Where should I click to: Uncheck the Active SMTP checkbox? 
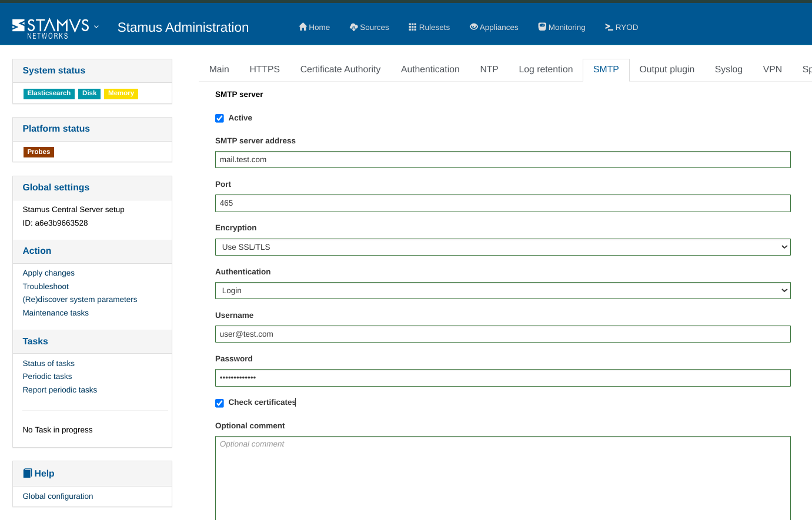219,118
